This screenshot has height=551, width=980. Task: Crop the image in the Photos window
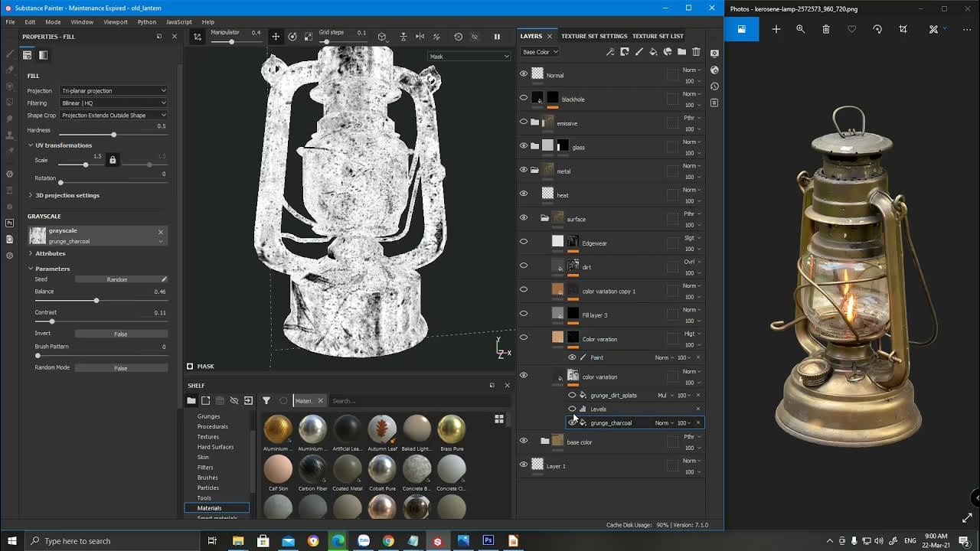pos(903,29)
